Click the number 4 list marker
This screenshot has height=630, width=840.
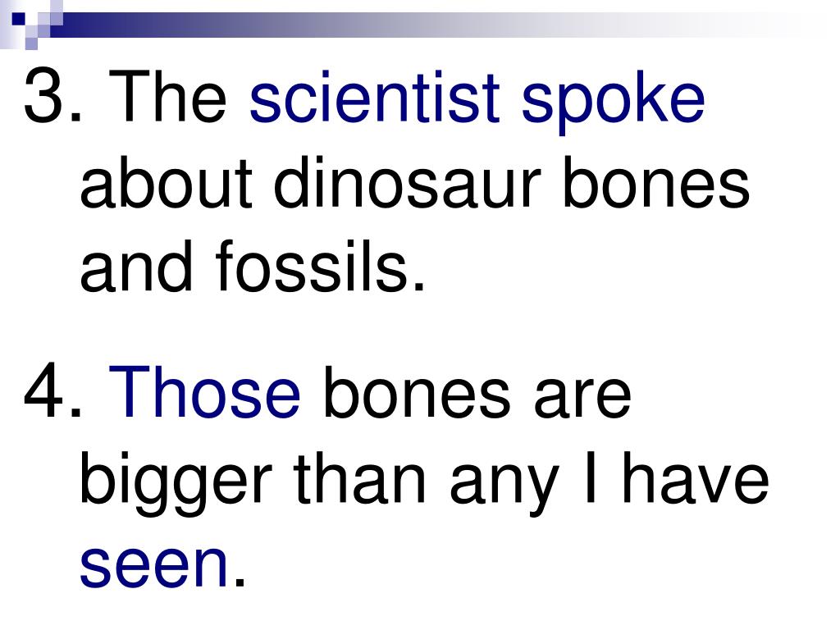tap(53, 391)
